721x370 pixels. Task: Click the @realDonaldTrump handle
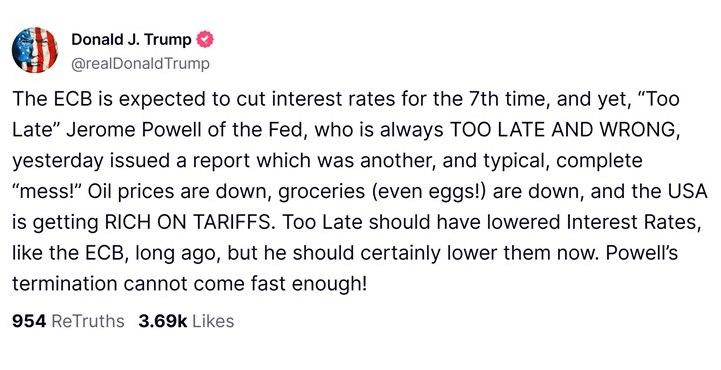(140, 63)
